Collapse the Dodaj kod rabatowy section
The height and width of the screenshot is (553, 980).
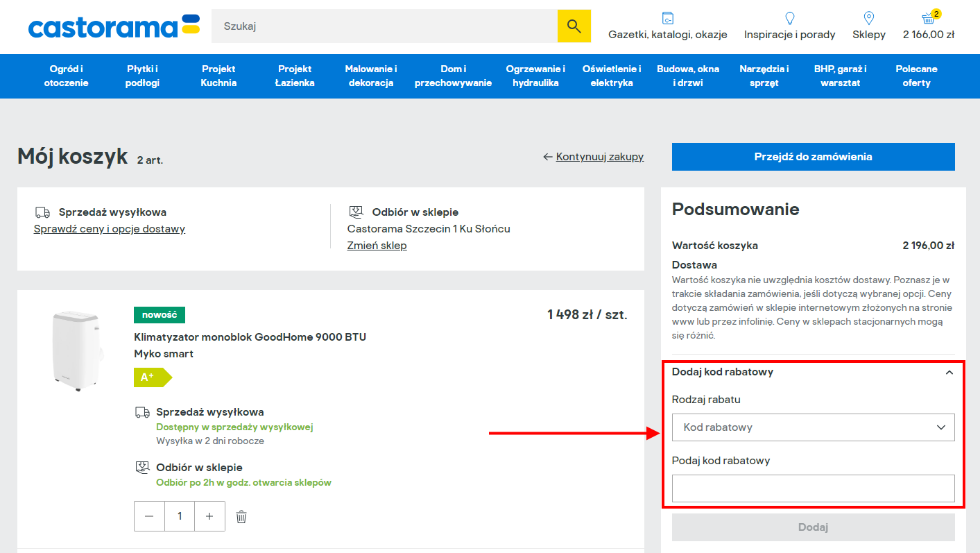[x=949, y=373]
